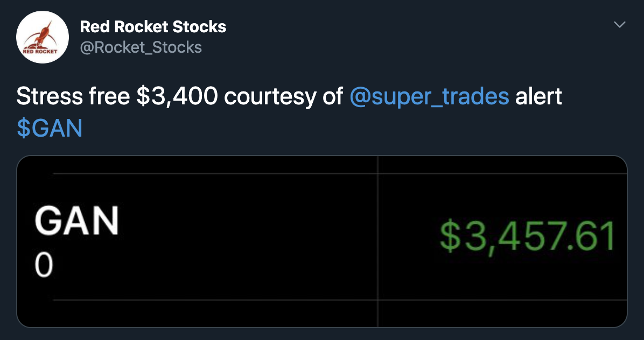Click the words "Stress free" in tweet

[x=73, y=97]
